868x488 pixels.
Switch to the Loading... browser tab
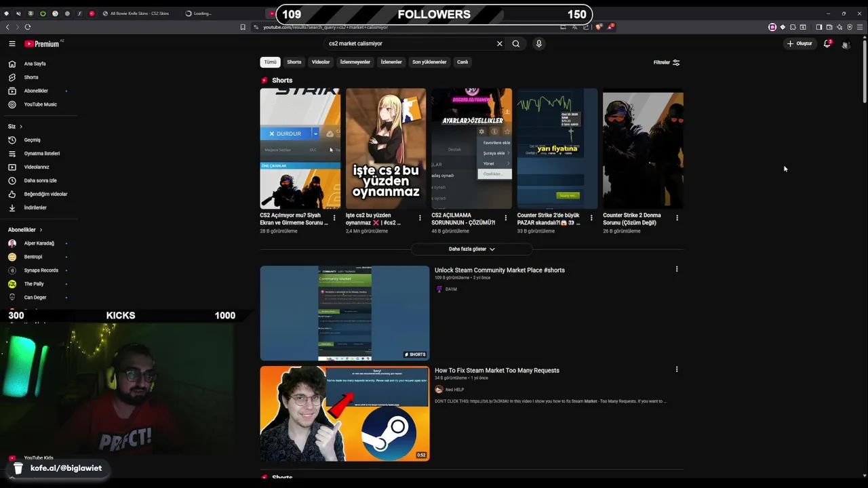click(202, 14)
